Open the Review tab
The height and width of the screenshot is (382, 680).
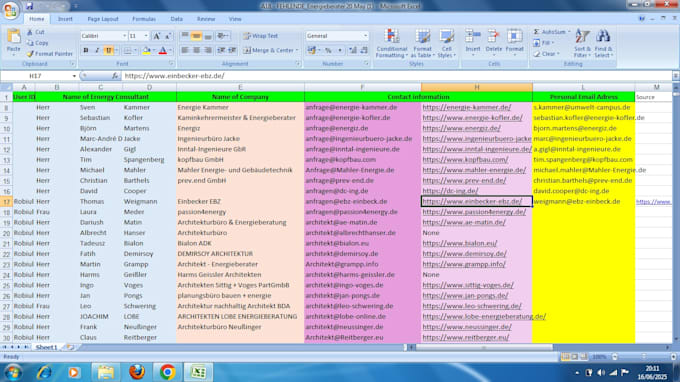tap(206, 19)
